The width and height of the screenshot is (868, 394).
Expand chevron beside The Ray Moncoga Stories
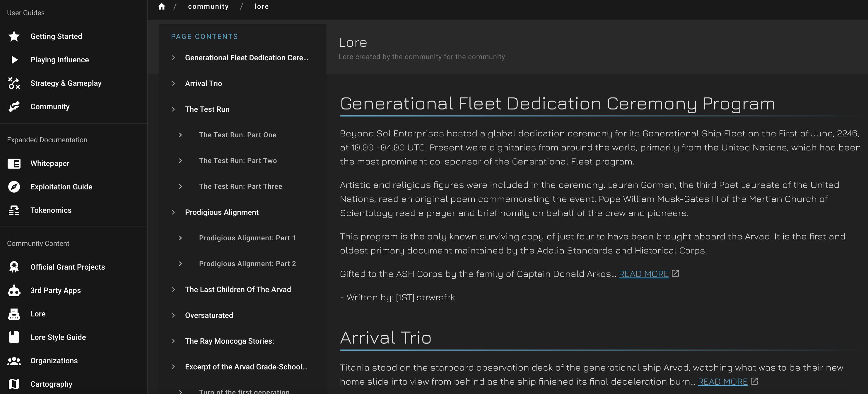(x=173, y=341)
